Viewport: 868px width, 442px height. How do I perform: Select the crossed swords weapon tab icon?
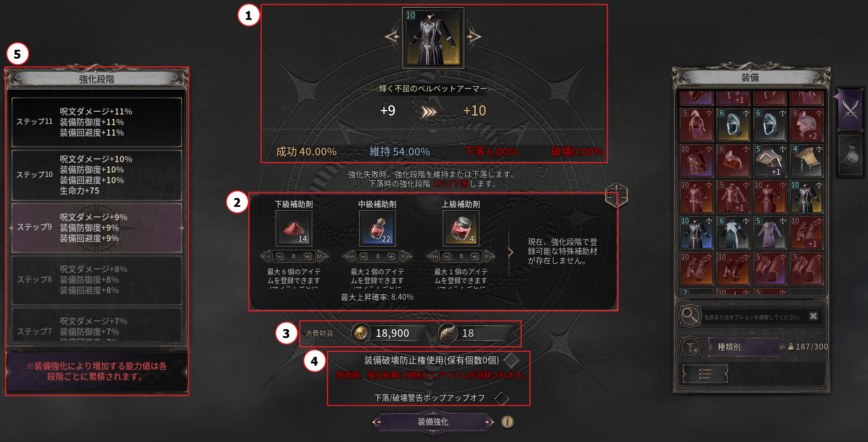click(x=850, y=110)
